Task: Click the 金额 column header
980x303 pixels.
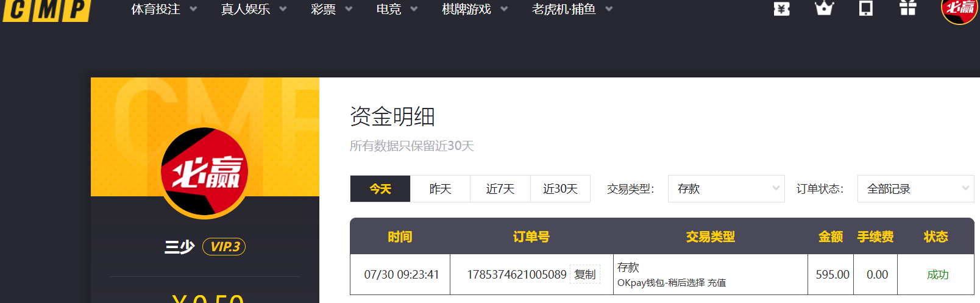Action: 831,237
